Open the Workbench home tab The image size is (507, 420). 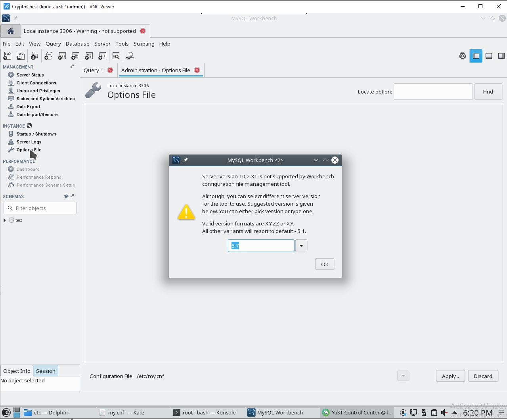coord(11,31)
